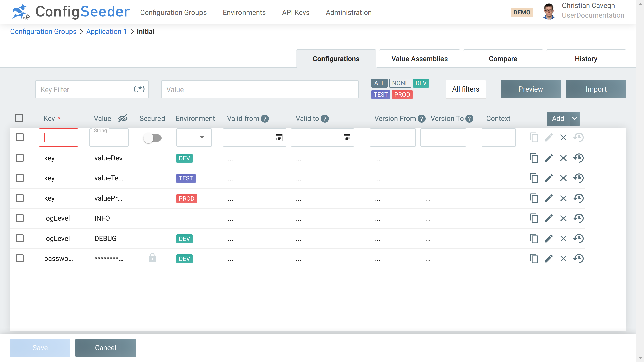Delete the PROD key configuration row
The image size is (644, 362).
tap(563, 198)
